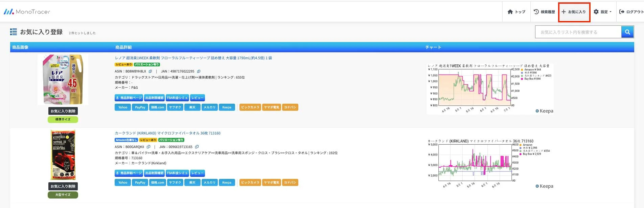Open FBA料金シミュ for the レノア item
Viewport: 644px width, 208px height.
click(177, 98)
